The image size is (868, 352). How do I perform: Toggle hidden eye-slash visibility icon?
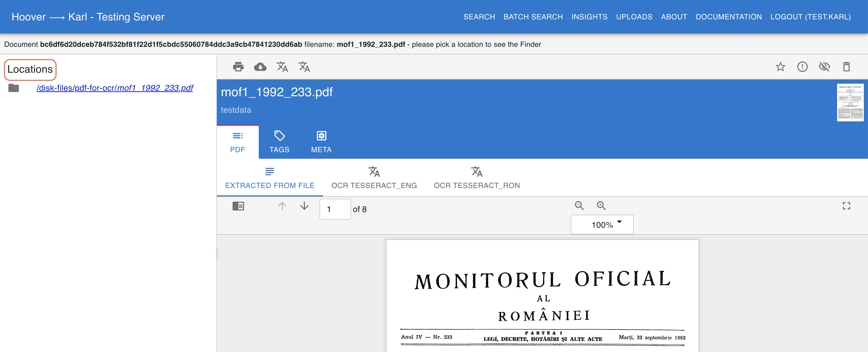pyautogui.click(x=824, y=67)
